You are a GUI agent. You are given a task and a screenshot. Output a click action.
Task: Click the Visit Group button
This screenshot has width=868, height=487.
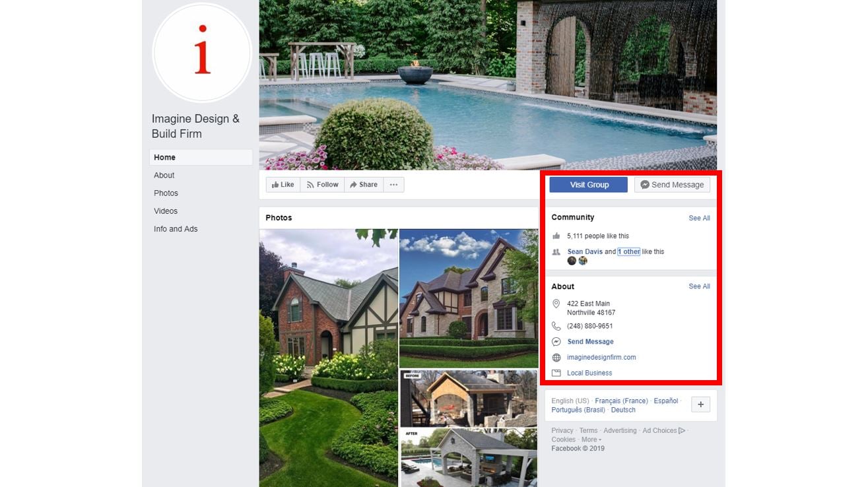[589, 185]
